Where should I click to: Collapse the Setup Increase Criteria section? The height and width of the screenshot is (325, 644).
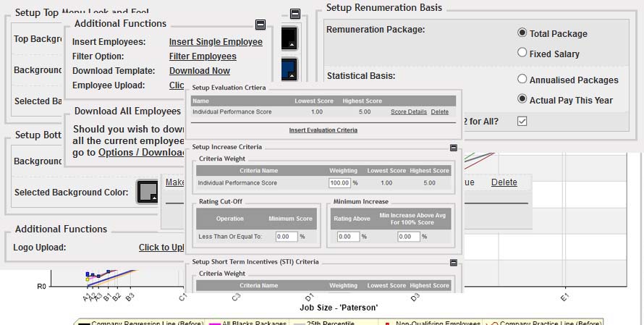[454, 148]
